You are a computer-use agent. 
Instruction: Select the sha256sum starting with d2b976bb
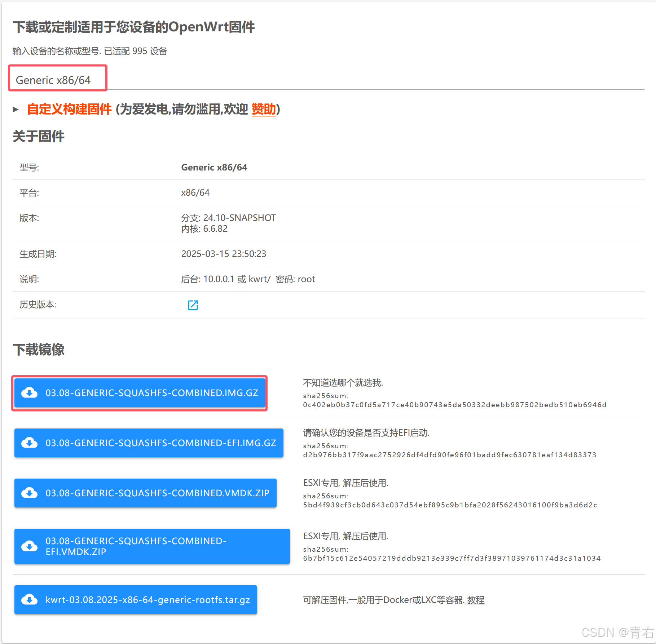pyautogui.click(x=450, y=455)
